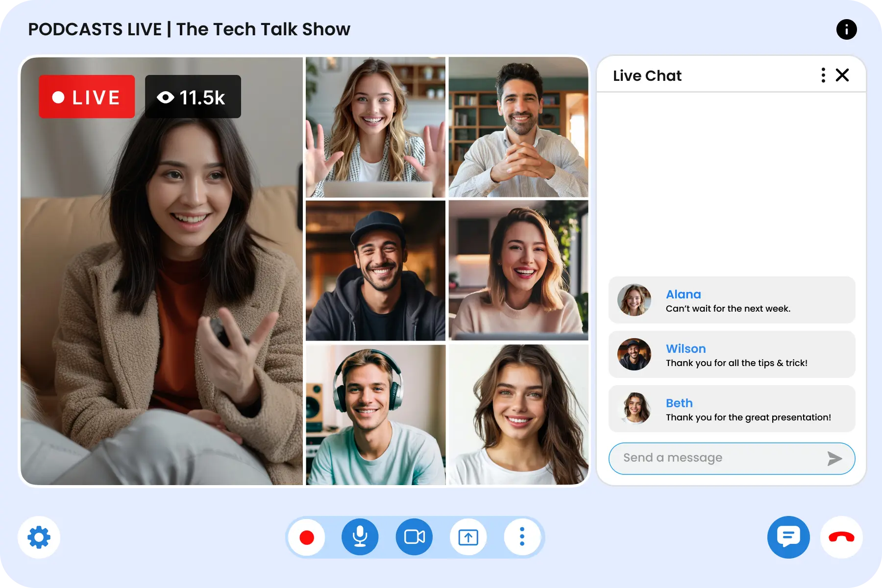Open Alana's username link

coord(683,294)
